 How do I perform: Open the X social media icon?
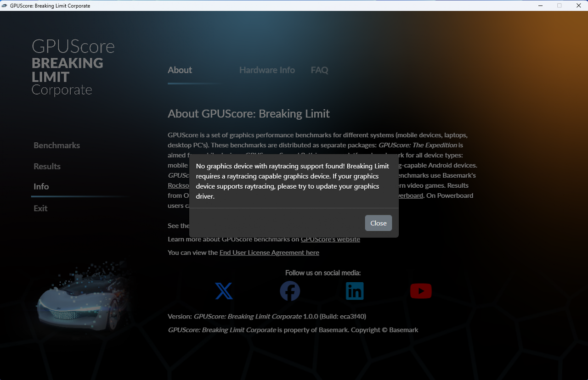click(224, 291)
